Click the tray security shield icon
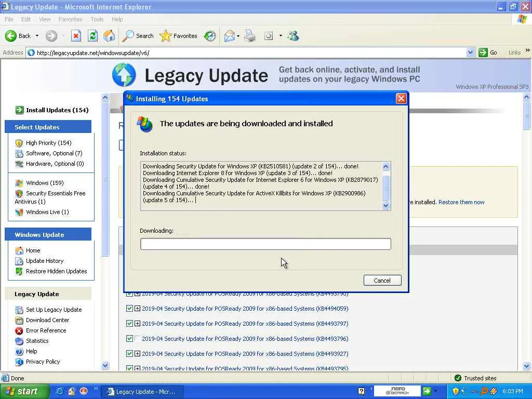 click(x=455, y=392)
